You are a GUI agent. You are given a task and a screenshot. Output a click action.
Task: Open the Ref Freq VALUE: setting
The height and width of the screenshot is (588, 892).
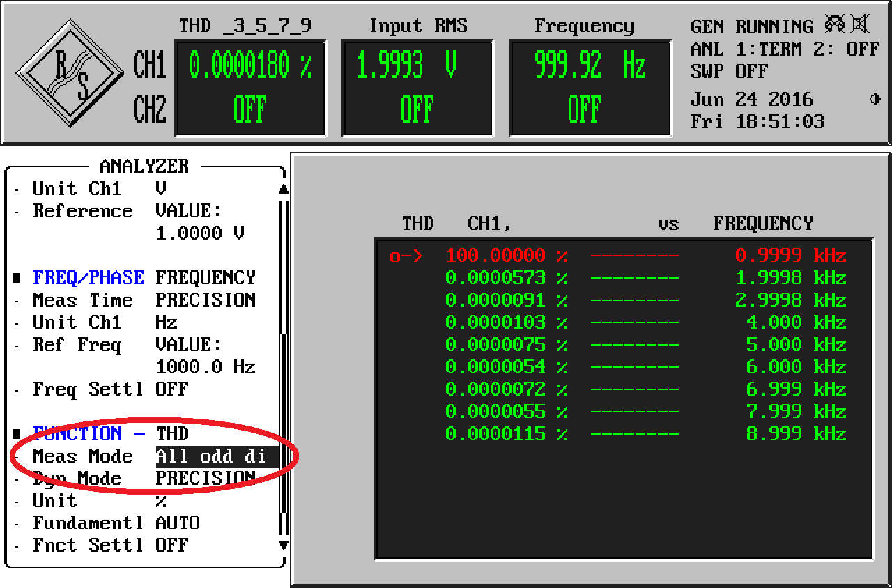(189, 345)
